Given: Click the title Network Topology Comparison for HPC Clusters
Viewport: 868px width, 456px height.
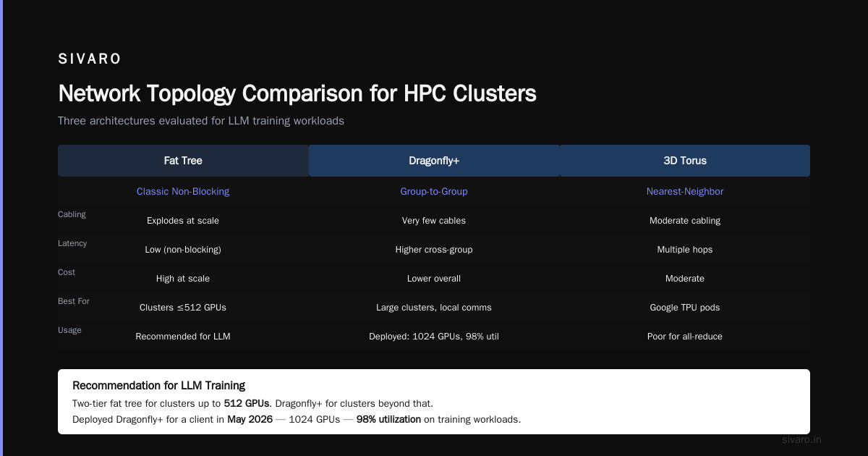Looking at the screenshot, I should (x=297, y=93).
